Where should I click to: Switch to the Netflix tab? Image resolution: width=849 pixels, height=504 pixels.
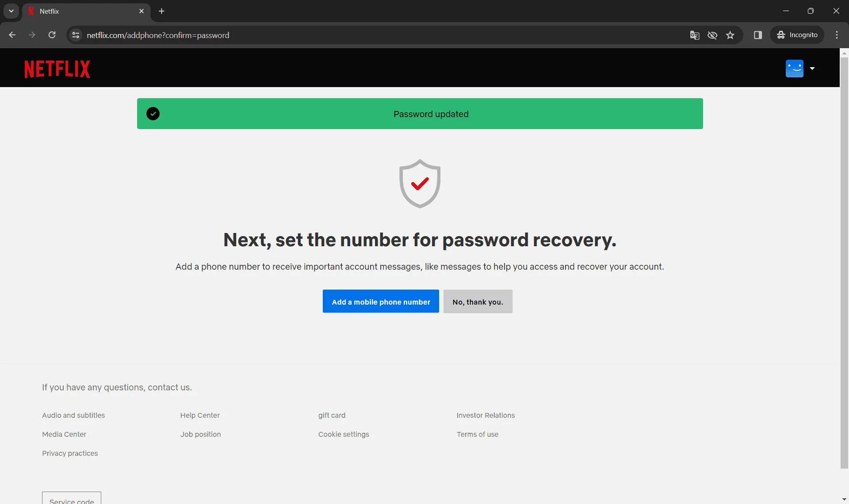86,11
